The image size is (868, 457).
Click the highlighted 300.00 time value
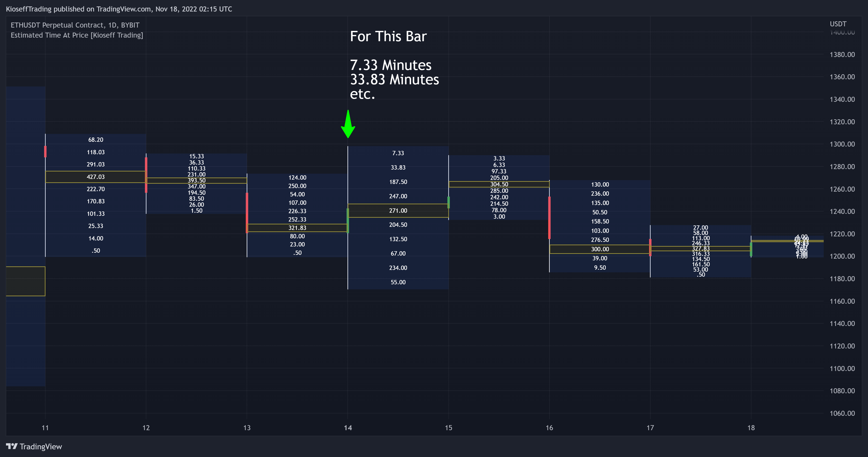[600, 249]
